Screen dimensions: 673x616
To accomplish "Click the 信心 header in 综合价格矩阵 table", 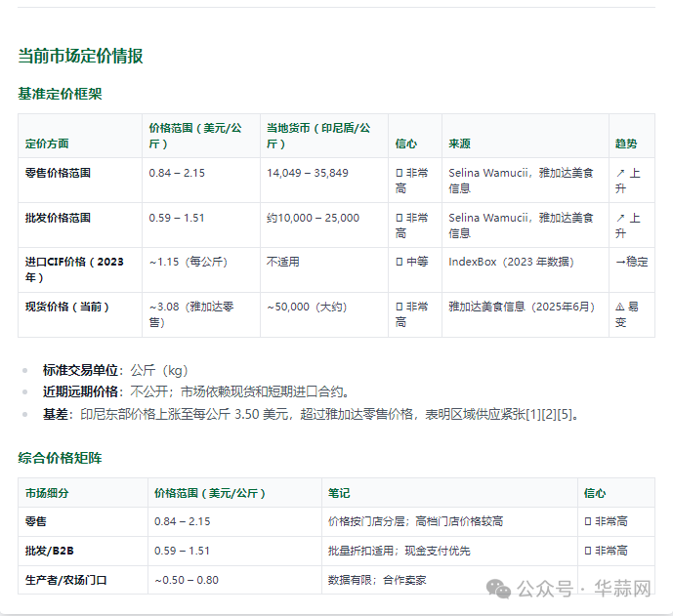I will (595, 493).
